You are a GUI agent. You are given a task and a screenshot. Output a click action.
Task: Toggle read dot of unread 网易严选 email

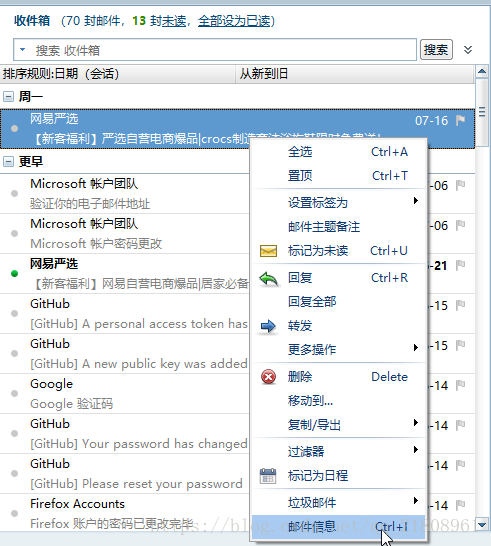[x=14, y=274]
